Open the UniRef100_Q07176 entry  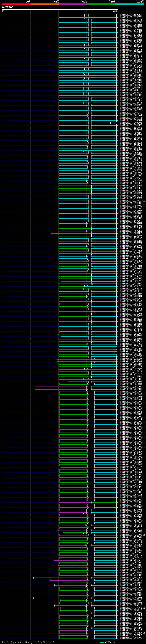[131, 27]
